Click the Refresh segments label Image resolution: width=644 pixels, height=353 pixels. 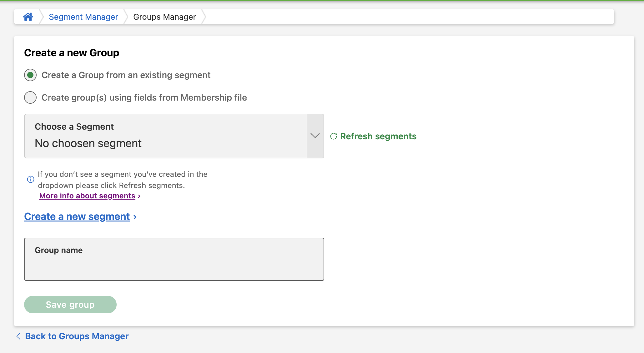(378, 136)
